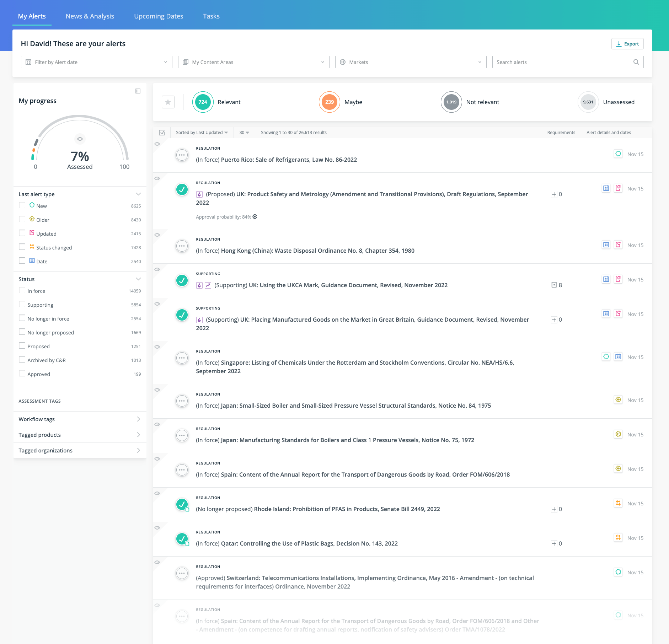Viewport: 669px width, 644px height.
Task: Open the 30 results per page dropdown
Action: tap(243, 132)
